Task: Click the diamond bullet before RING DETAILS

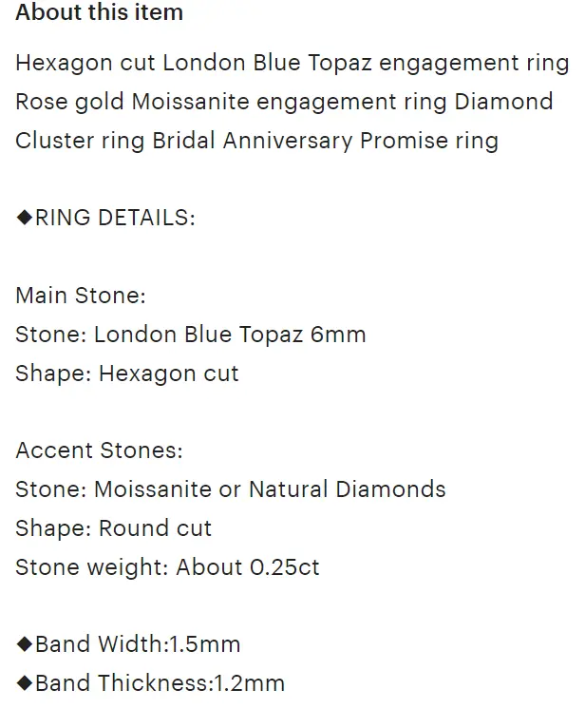Action: (x=24, y=218)
